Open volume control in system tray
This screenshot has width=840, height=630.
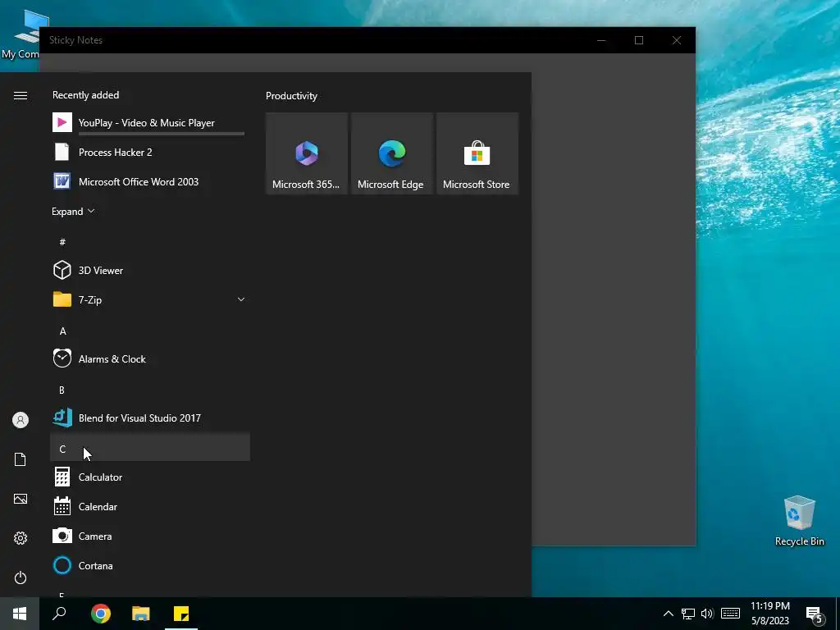707,614
